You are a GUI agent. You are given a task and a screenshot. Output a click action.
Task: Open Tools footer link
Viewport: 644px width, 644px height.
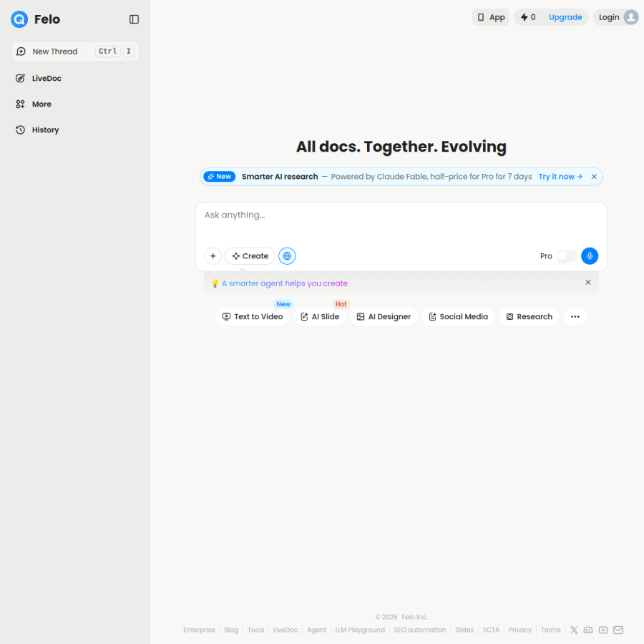[x=255, y=630]
